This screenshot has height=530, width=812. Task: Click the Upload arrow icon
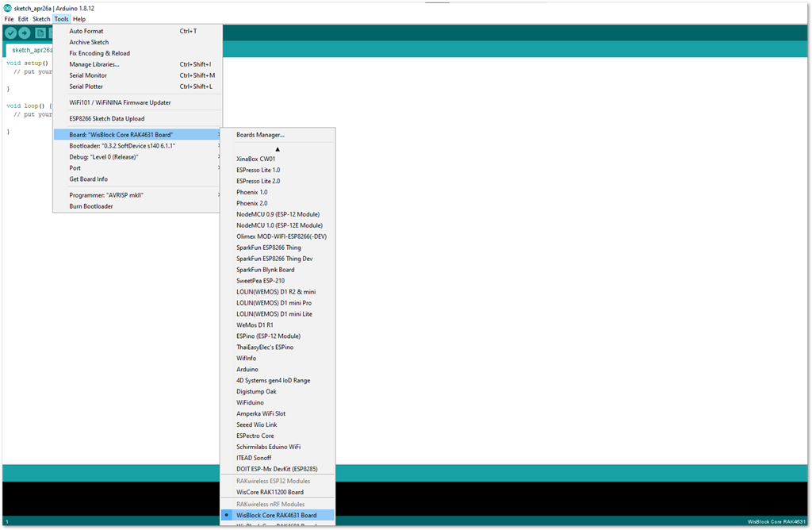(25, 33)
